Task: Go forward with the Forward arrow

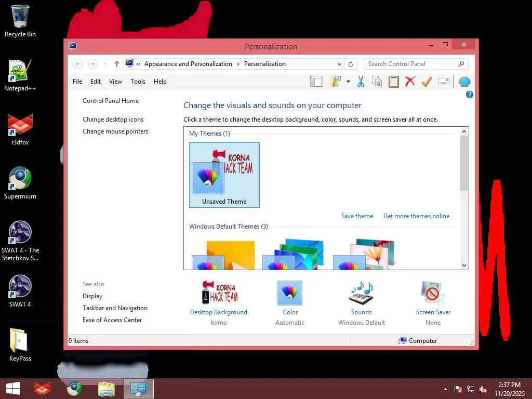Action: point(92,64)
